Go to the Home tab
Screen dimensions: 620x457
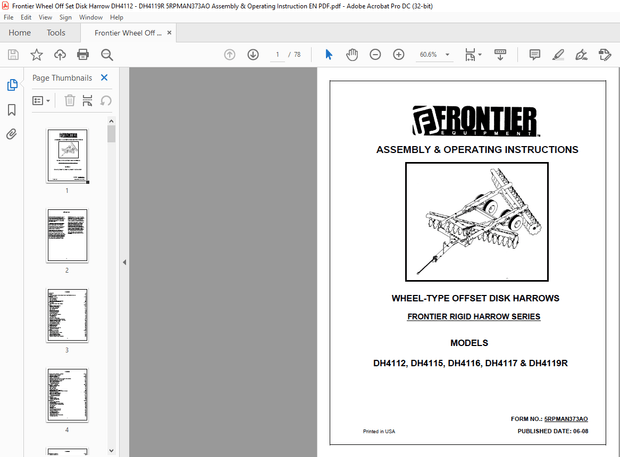tap(19, 33)
